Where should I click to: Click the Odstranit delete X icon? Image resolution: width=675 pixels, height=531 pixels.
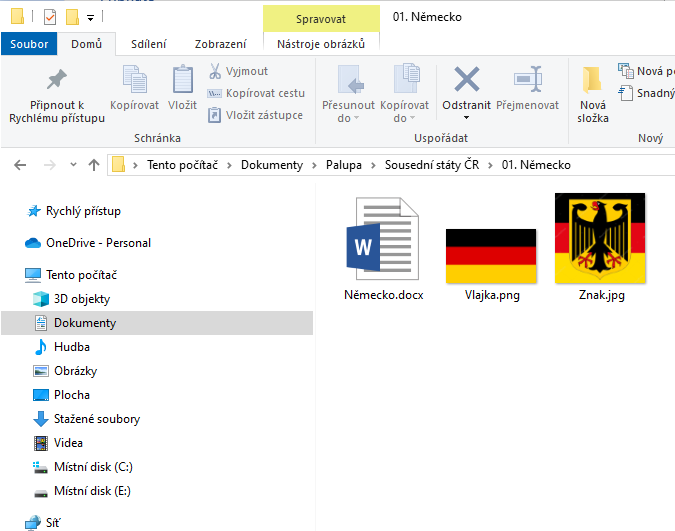(x=466, y=80)
